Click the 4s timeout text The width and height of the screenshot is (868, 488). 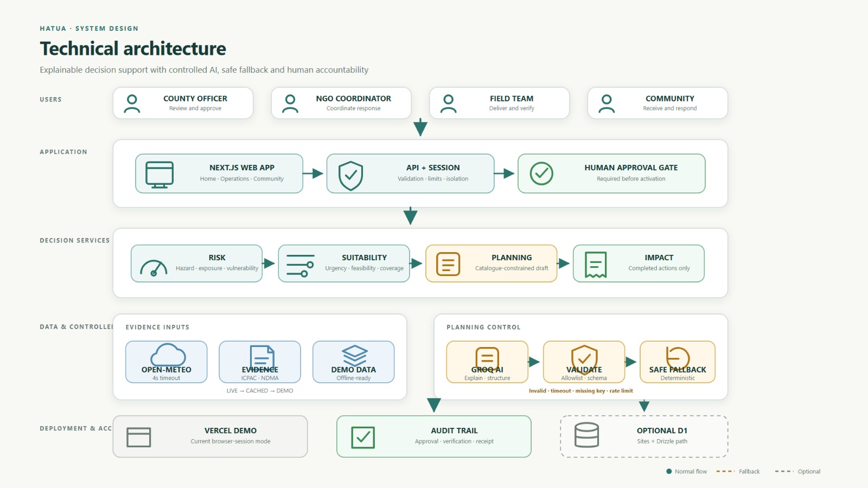[x=167, y=378]
